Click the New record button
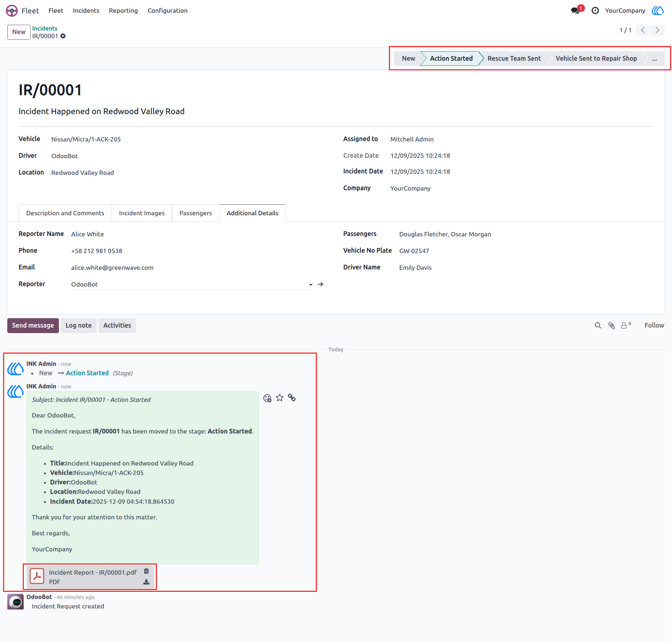672x644 pixels. coord(19,32)
